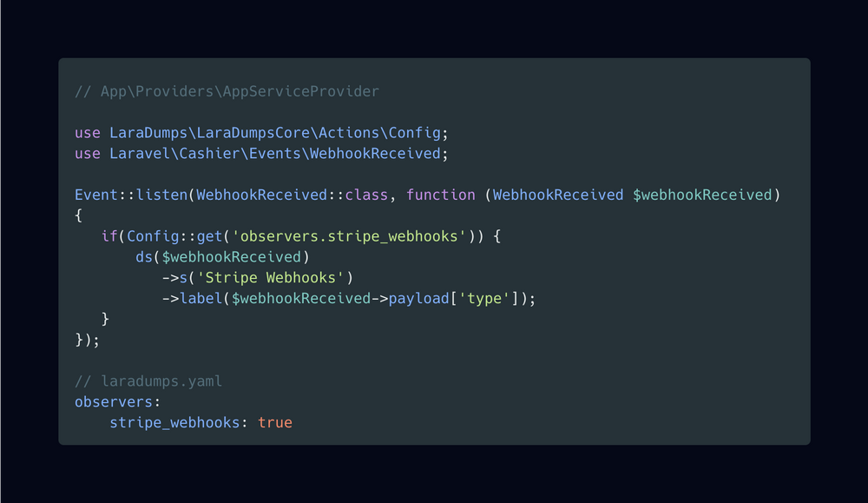The width and height of the screenshot is (868, 503).
Task: Click the ds($webhookReceived) call
Action: tap(222, 257)
